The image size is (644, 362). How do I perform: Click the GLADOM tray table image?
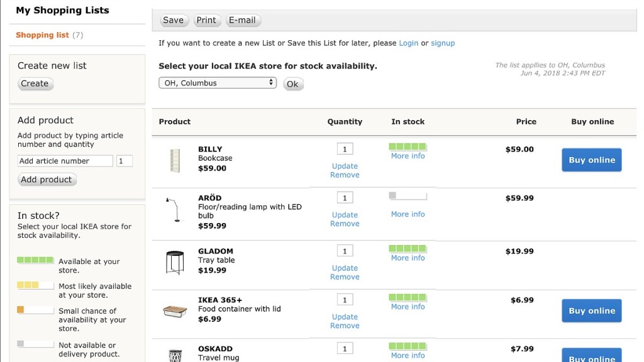(175, 261)
